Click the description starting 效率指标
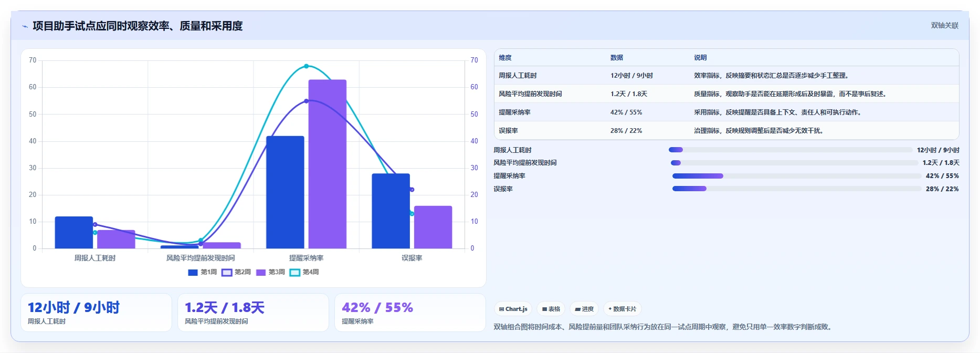Viewport: 980px width, 353px height. pos(772,76)
